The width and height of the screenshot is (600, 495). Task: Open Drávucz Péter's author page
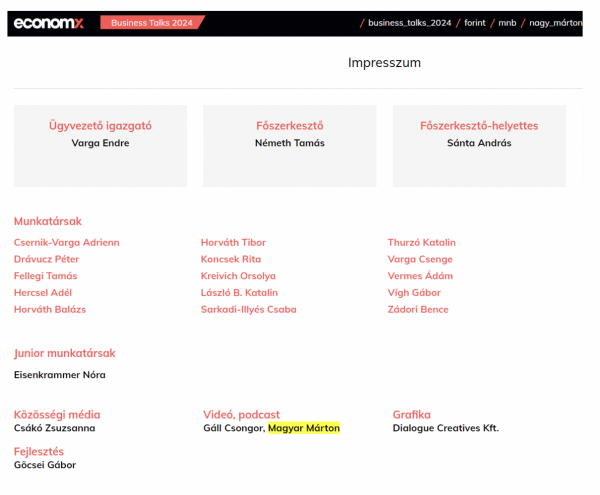click(x=46, y=259)
